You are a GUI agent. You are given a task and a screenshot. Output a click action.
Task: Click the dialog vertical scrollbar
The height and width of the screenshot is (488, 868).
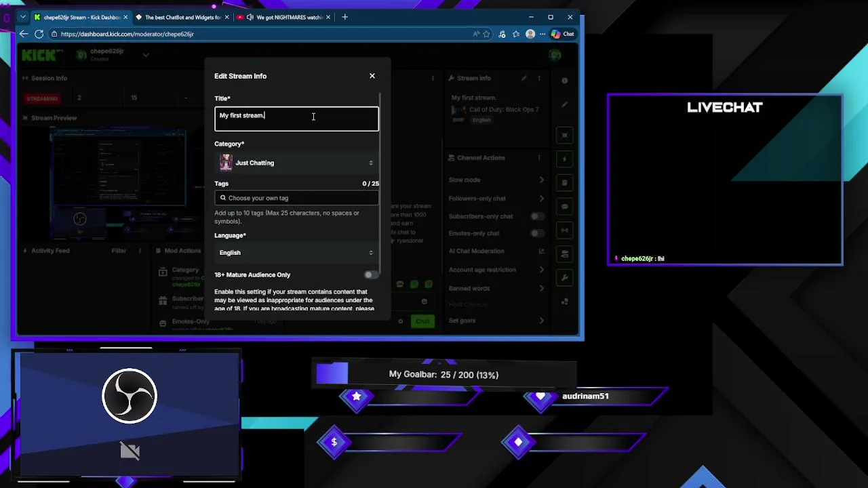point(380,183)
